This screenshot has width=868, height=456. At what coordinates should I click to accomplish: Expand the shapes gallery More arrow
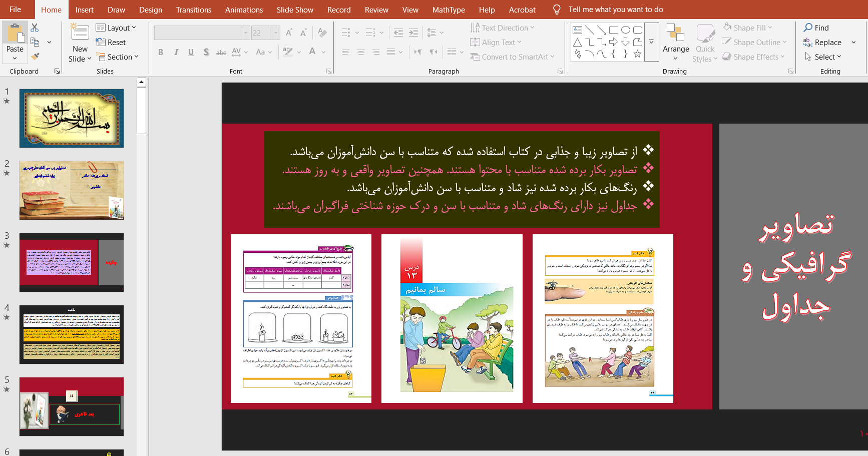coord(651,42)
